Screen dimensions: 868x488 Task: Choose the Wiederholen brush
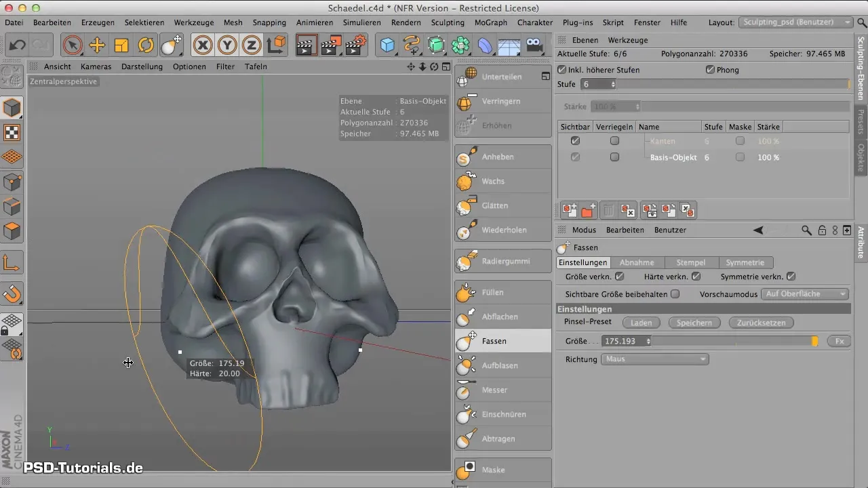503,230
